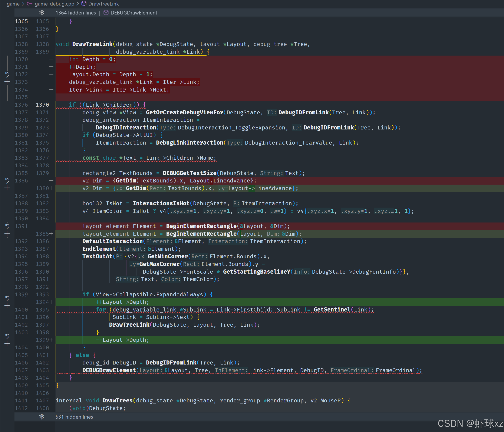504x432 pixels.
Task: Click the GetOrCreateDebugViewFor function call
Action: (184, 112)
